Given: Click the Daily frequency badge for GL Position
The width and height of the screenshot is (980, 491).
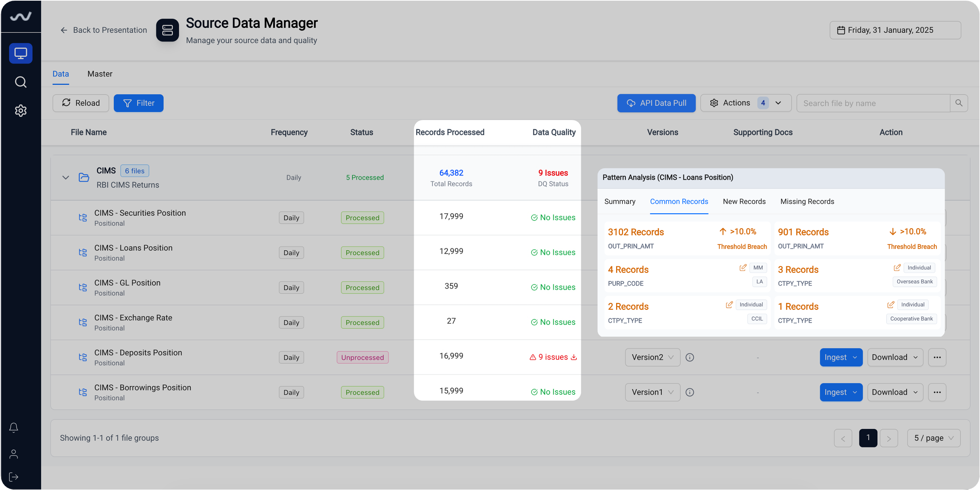Looking at the screenshot, I should 291,288.
